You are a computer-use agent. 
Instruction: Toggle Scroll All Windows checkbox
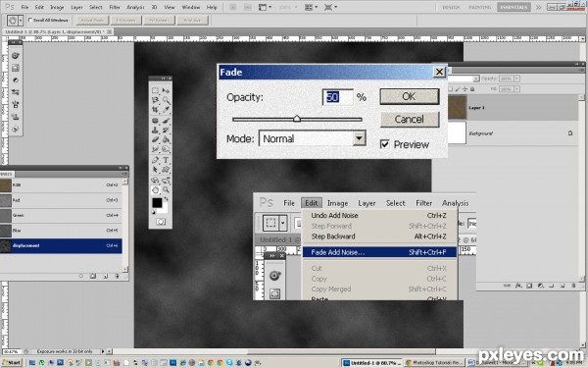[30, 20]
